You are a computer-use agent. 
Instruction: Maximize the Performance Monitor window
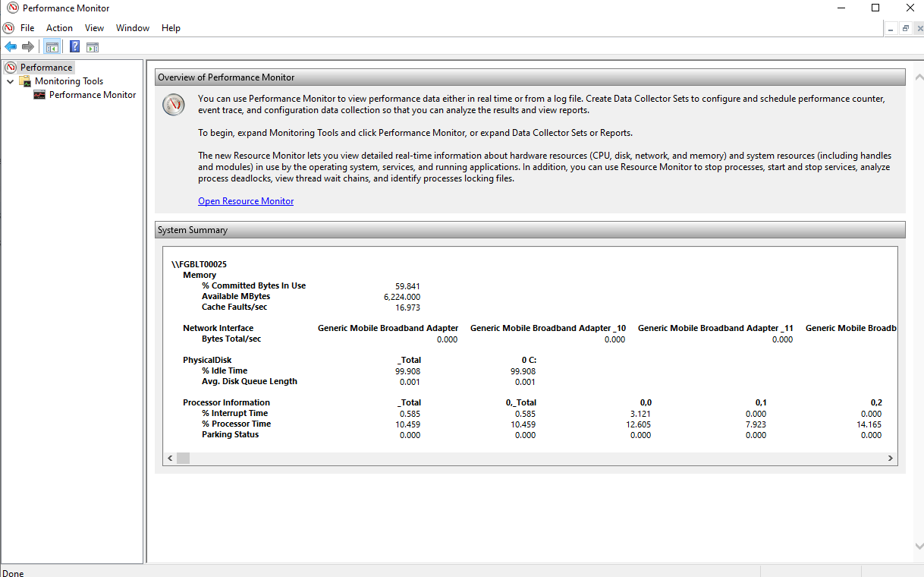(875, 8)
